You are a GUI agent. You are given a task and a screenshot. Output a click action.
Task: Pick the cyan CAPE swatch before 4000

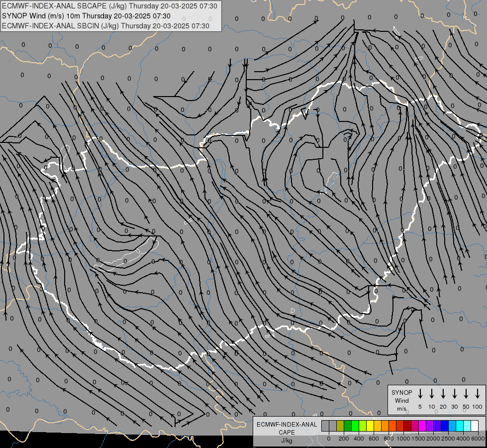coord(459,426)
